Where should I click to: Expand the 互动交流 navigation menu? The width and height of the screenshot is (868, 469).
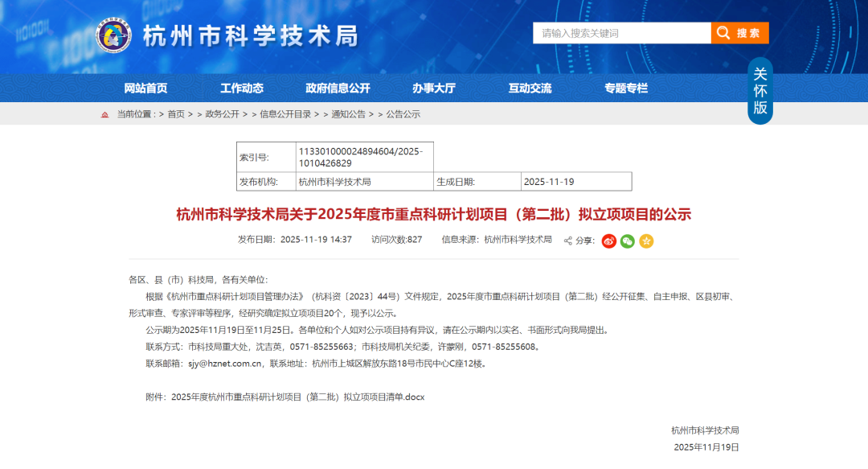point(530,88)
